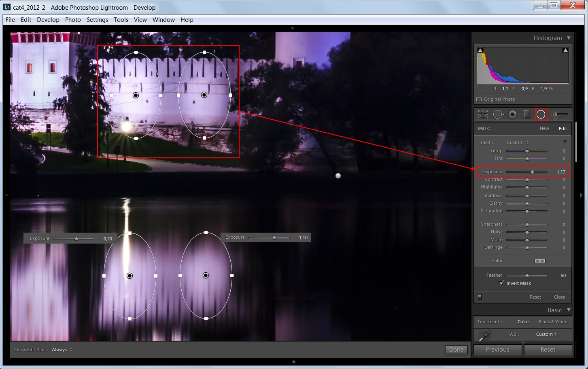Click the Temp slider handle

click(x=527, y=151)
